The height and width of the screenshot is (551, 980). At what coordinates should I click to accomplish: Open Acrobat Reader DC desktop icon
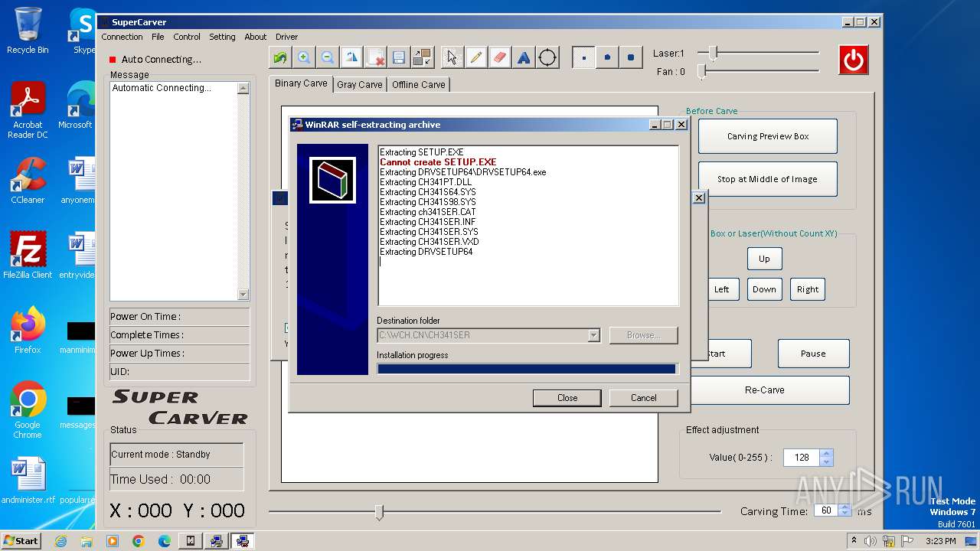coord(28,110)
